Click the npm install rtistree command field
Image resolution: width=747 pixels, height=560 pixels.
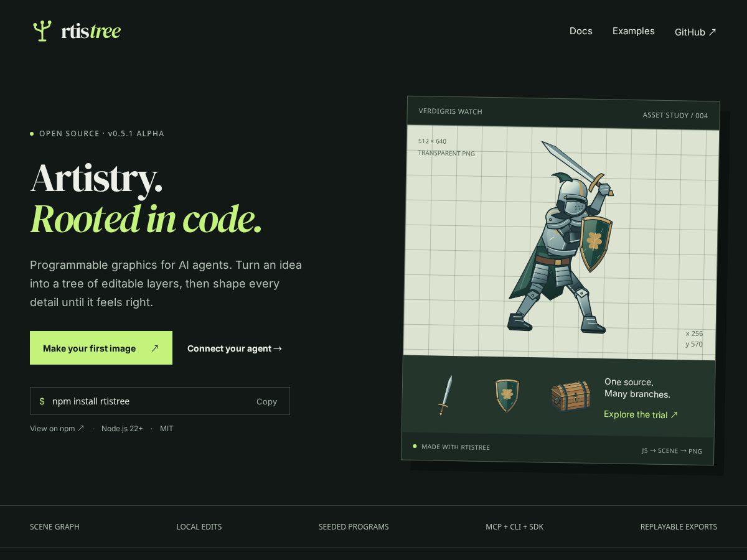tap(160, 401)
